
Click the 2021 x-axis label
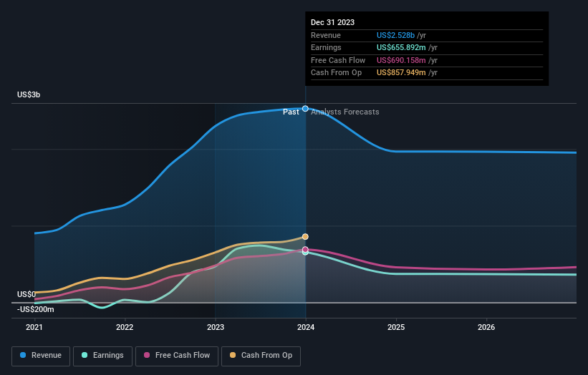[x=34, y=328]
